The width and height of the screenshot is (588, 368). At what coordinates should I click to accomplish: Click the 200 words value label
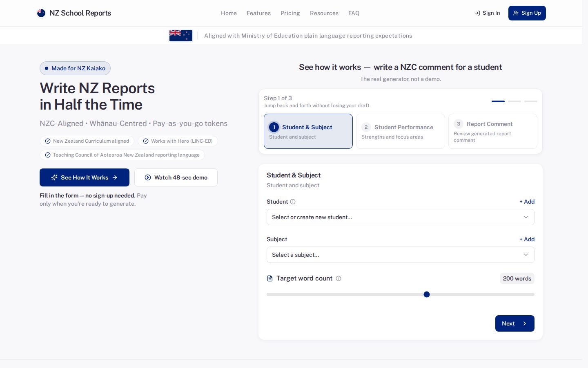[x=517, y=278]
